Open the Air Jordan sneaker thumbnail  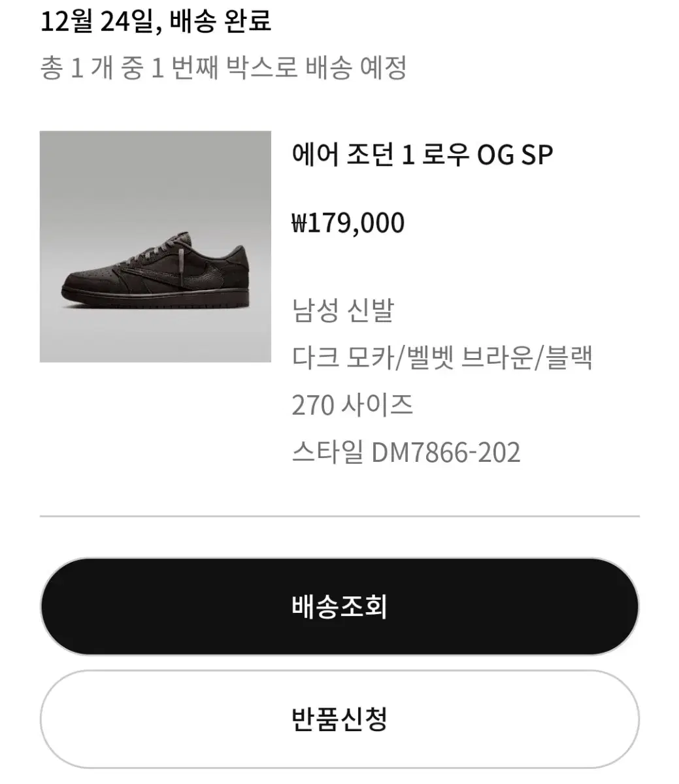pos(156,247)
